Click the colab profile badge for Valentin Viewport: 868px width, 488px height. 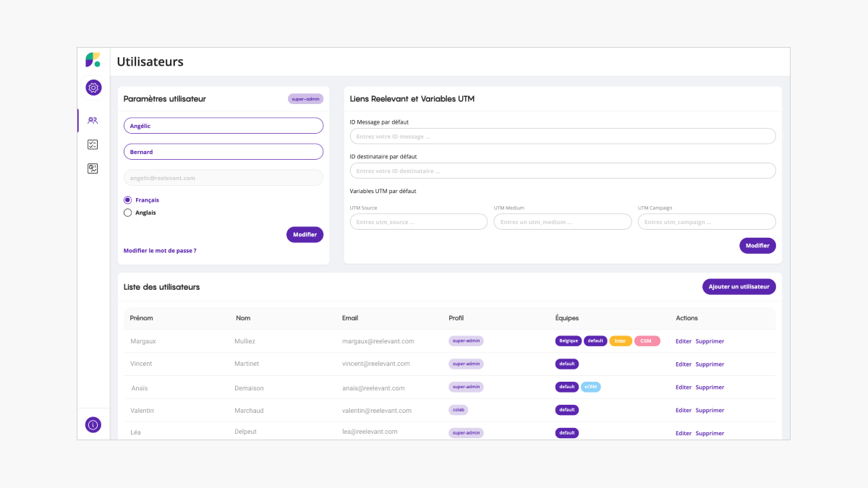coord(459,410)
